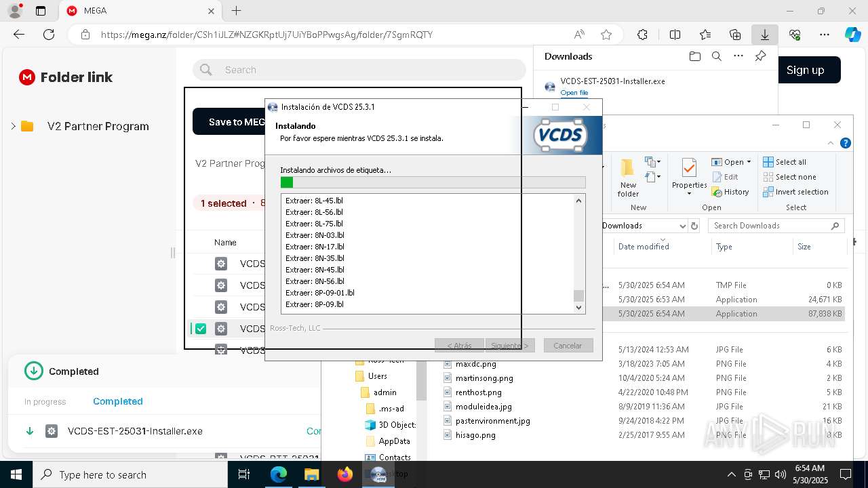Expand Explorer address bar Downloads dropdown
The height and width of the screenshot is (488, 868).
click(682, 226)
